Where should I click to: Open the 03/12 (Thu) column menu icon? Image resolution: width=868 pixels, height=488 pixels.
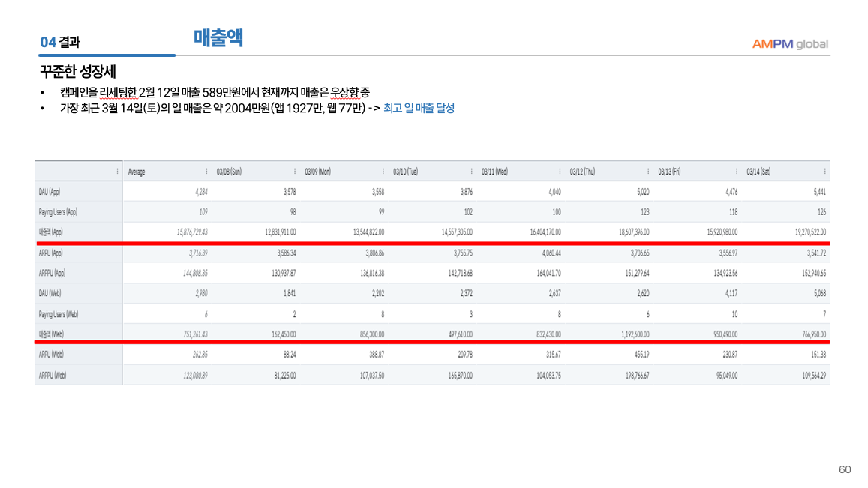[x=648, y=172]
